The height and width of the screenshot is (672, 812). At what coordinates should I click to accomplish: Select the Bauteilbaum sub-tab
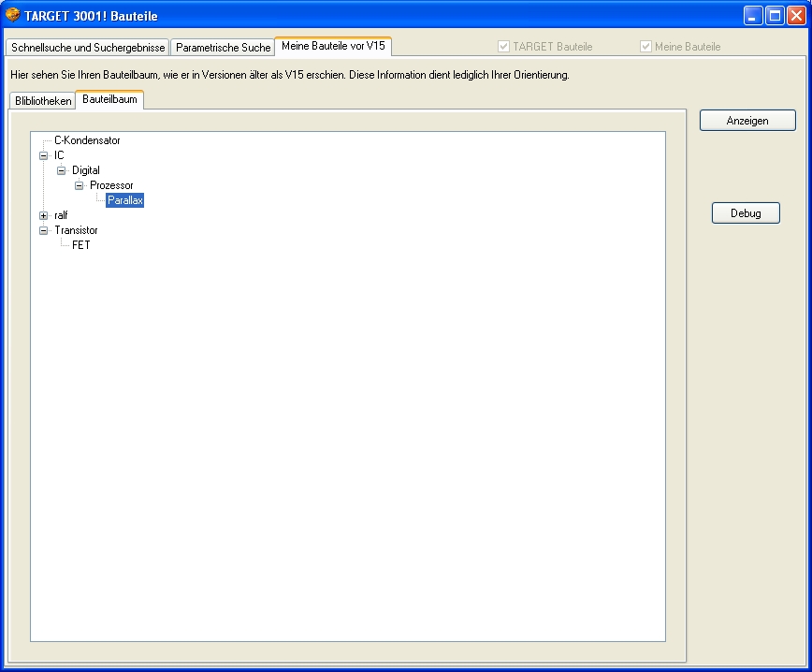(x=109, y=99)
